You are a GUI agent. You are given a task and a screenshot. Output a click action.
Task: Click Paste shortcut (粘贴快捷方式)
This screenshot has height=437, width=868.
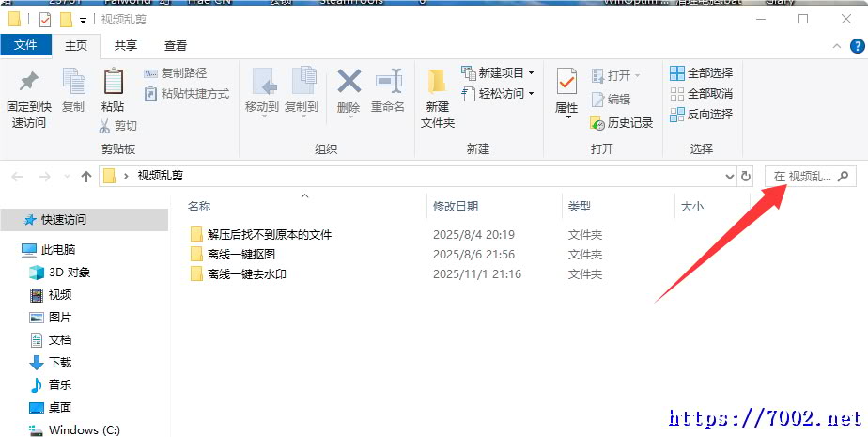187,94
